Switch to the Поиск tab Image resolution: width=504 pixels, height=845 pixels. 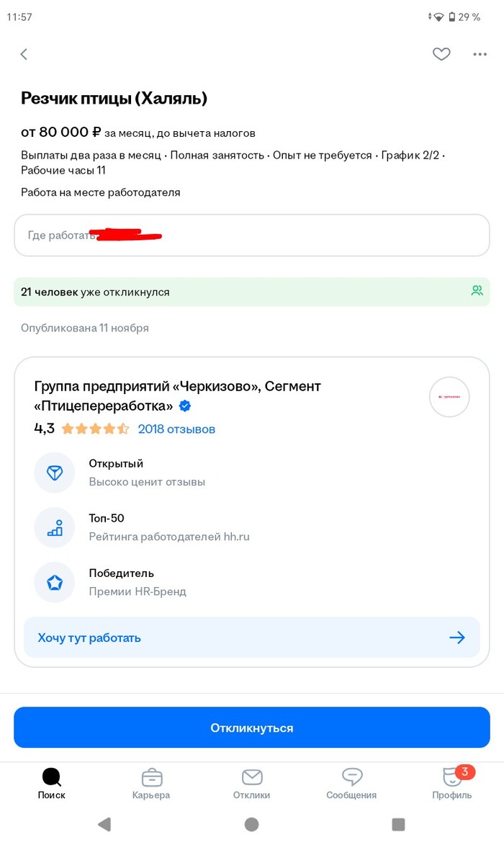tap(51, 785)
